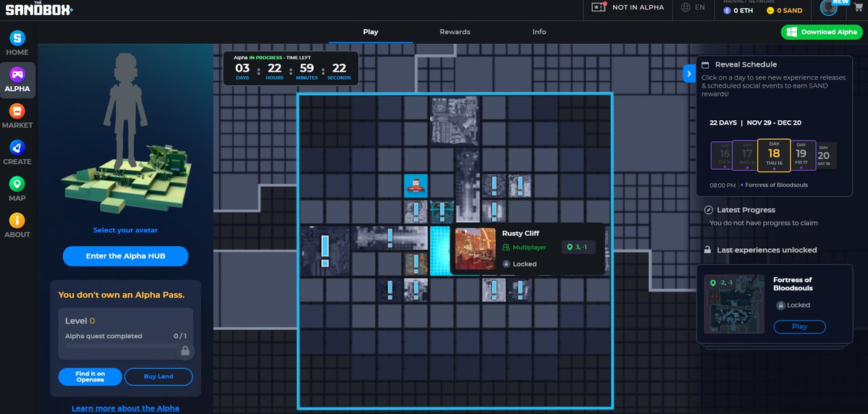This screenshot has width=868, height=414.
Task: Select Day 16 in reveal schedule
Action: pos(723,155)
